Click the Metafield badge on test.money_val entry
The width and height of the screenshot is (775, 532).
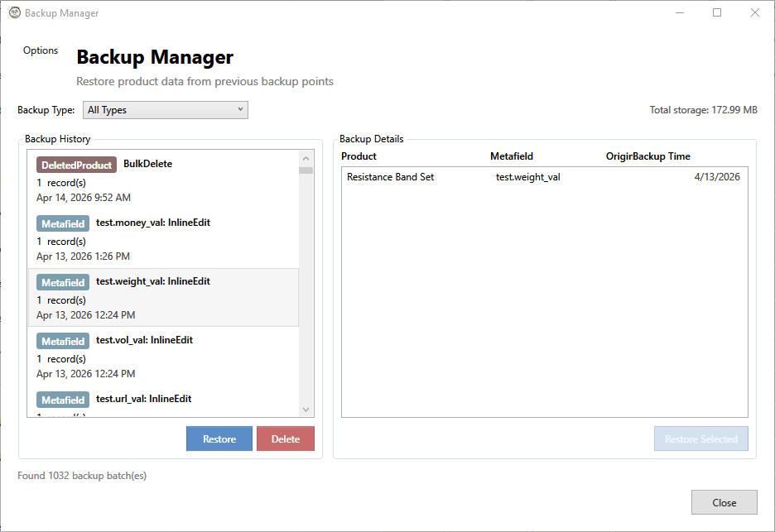(62, 223)
